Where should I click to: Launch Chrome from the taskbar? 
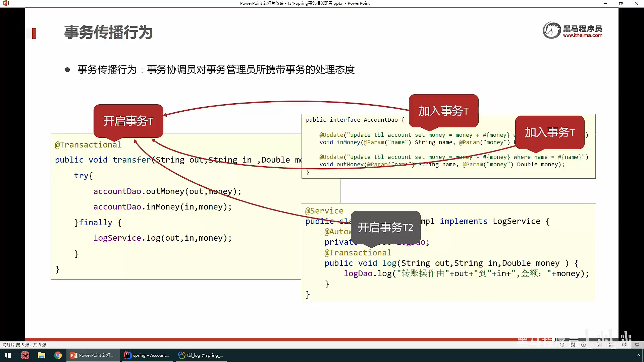click(58, 355)
